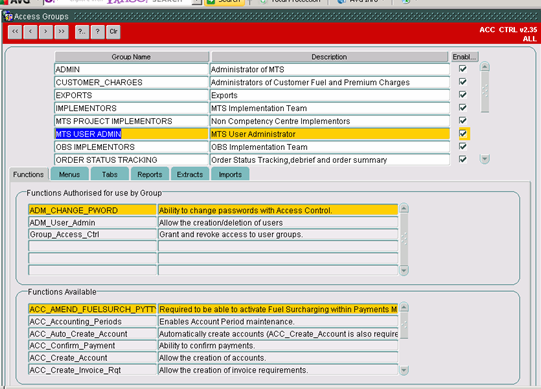This screenshot has height=389, width=541.
Task: Switch to the Menus tab
Action: click(69, 174)
